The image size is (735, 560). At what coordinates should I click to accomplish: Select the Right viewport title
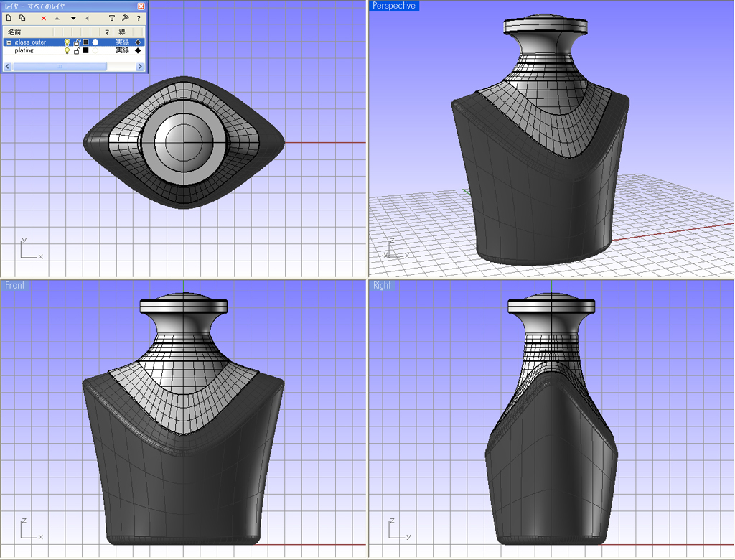[x=383, y=286]
